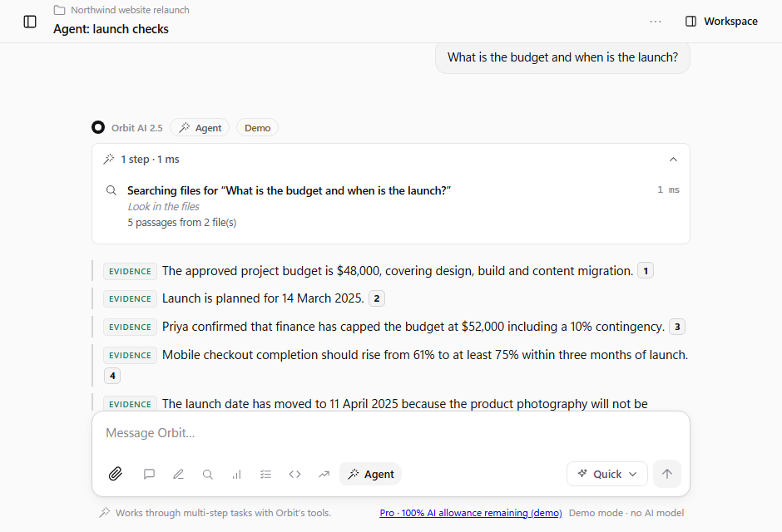
Task: Select the chat bubble mode icon
Action: pos(149,474)
